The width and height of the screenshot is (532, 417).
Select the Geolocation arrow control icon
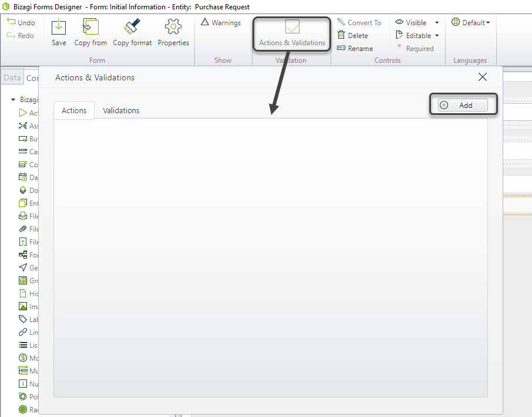pos(23,267)
